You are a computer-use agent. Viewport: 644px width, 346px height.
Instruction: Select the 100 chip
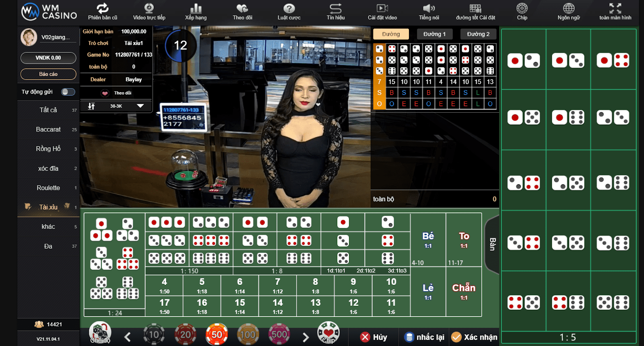248,334
